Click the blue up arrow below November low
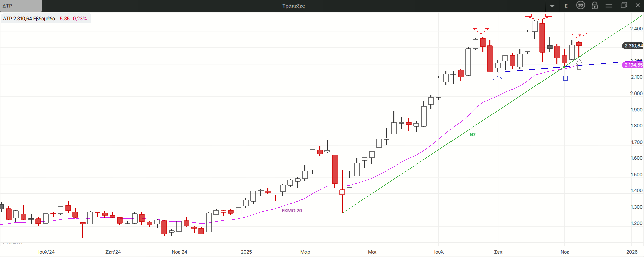This screenshot has width=644, height=257. coord(566,77)
